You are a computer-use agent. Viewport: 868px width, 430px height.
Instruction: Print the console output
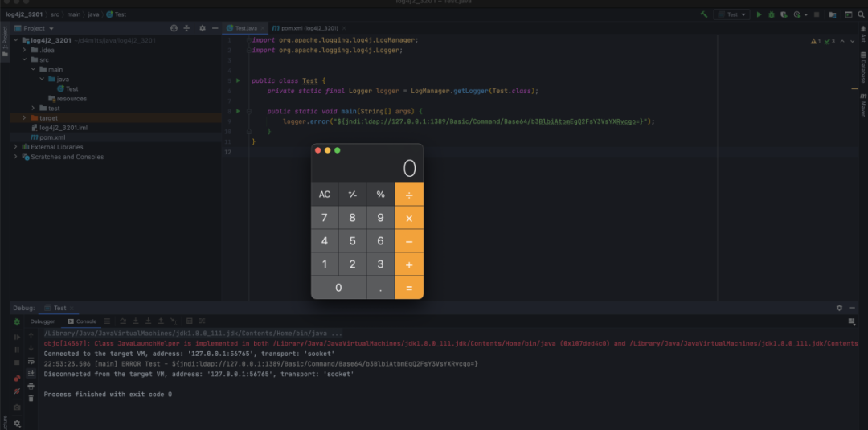[x=31, y=387]
